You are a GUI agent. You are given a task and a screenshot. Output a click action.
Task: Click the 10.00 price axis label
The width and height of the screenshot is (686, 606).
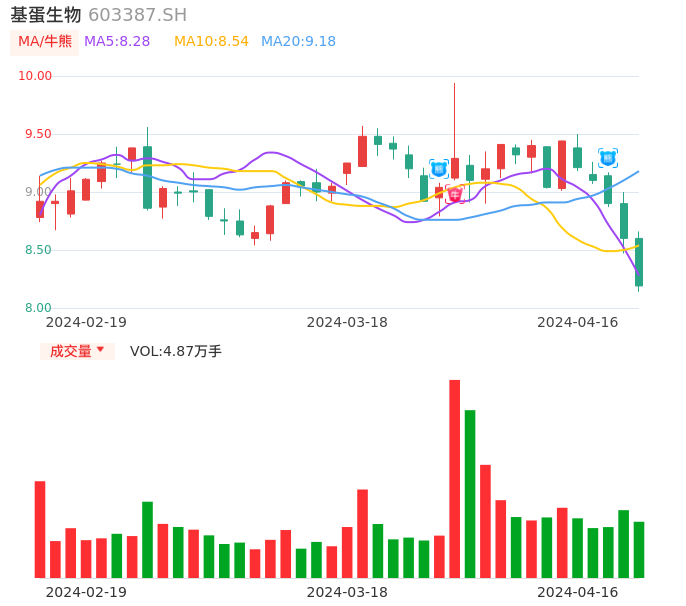(x=35, y=76)
